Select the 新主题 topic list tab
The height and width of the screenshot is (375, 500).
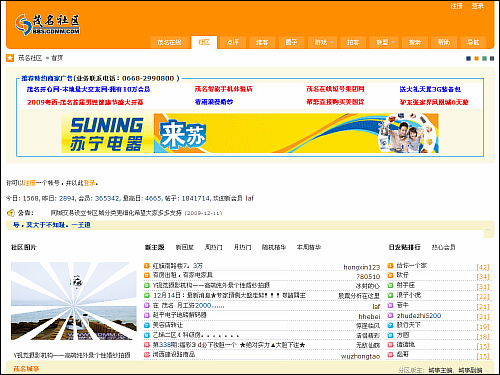tap(154, 247)
